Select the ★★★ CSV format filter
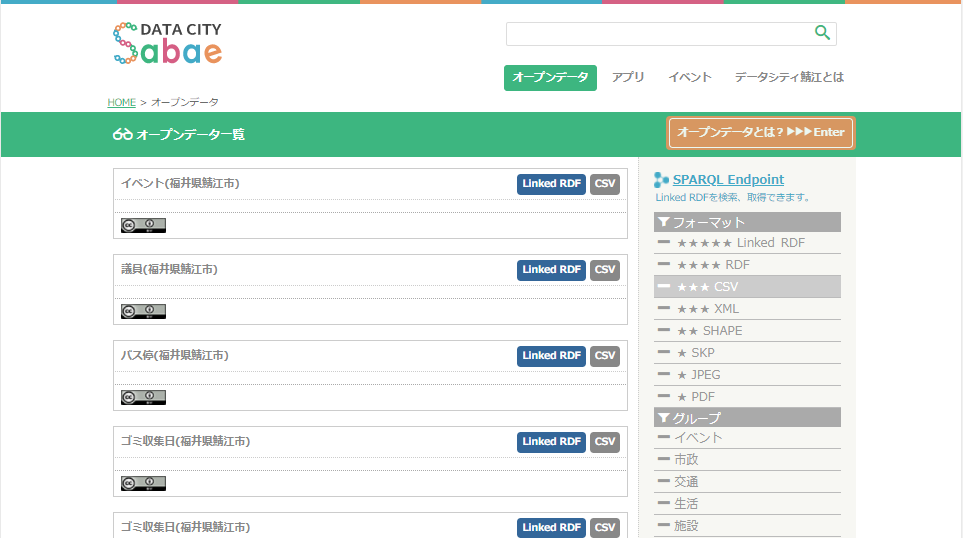 [x=747, y=287]
